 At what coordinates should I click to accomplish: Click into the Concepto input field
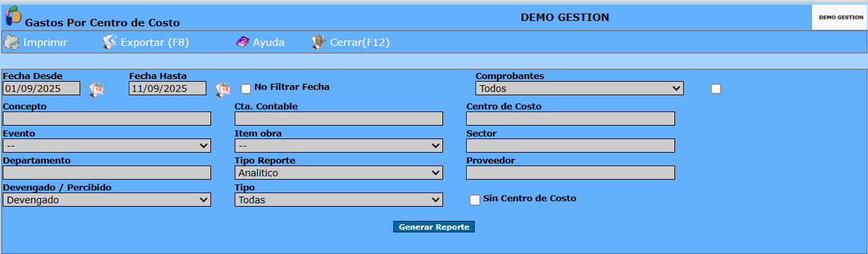107,119
